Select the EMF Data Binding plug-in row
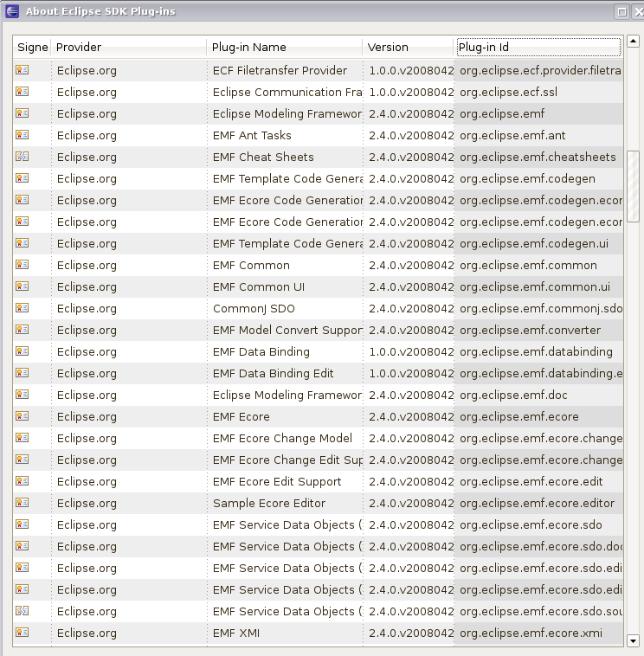The image size is (644, 656). tap(261, 351)
